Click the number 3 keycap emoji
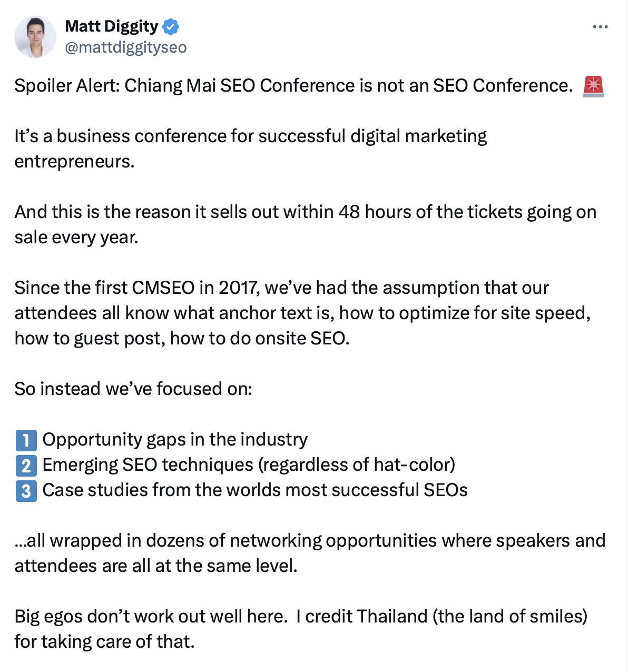This screenshot has width=628, height=672. point(26,491)
